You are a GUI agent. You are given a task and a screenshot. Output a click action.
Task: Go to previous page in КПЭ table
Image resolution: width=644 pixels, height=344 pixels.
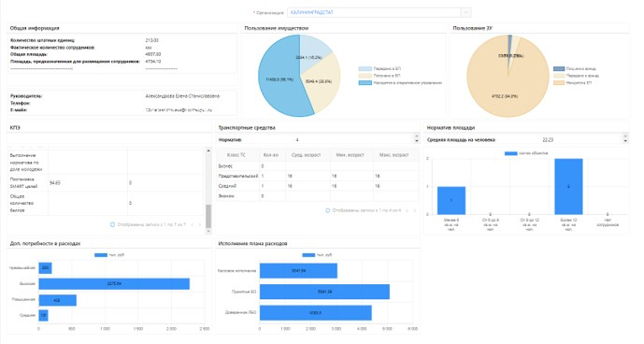tap(193, 224)
